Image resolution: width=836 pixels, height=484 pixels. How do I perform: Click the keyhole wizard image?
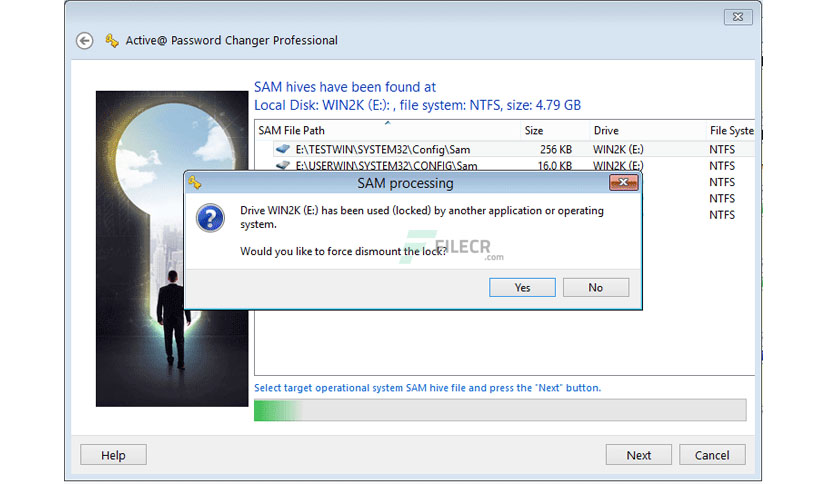click(172, 248)
